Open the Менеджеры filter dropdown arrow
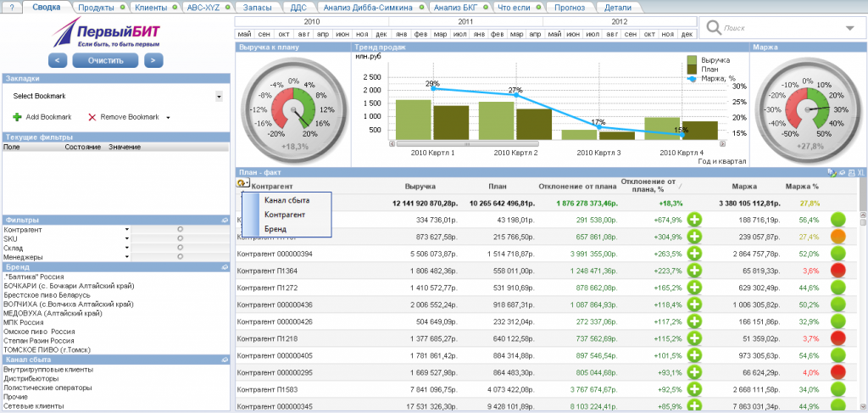Image resolution: width=868 pixels, height=413 pixels. pos(127,257)
